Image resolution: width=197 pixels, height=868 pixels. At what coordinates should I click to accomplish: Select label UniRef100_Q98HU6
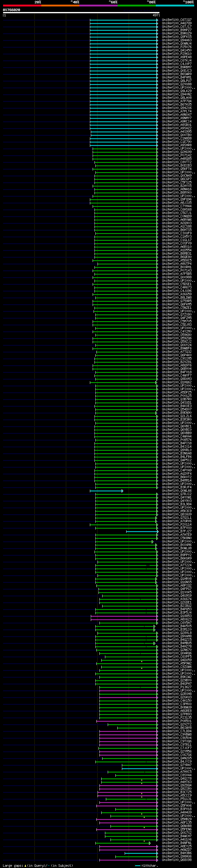tap(177, 857)
